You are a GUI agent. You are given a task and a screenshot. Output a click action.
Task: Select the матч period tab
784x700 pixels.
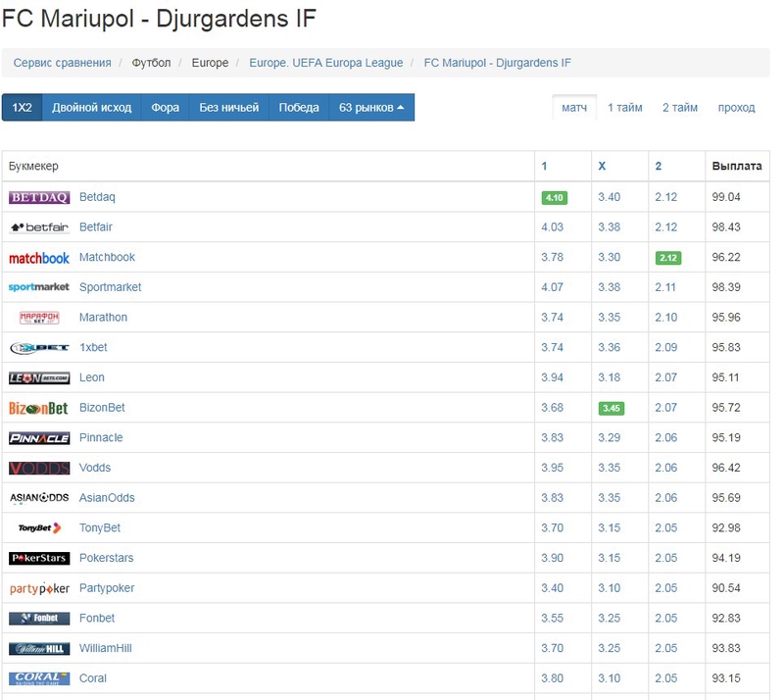coord(574,108)
